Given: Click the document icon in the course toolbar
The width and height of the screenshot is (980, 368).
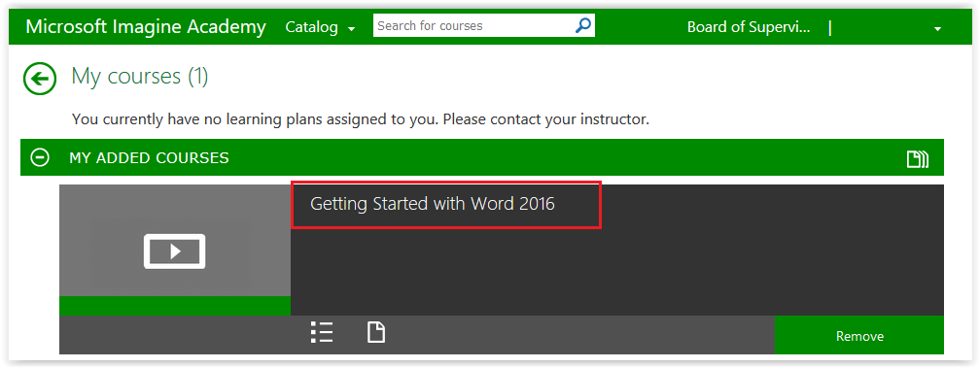Looking at the screenshot, I should [375, 332].
